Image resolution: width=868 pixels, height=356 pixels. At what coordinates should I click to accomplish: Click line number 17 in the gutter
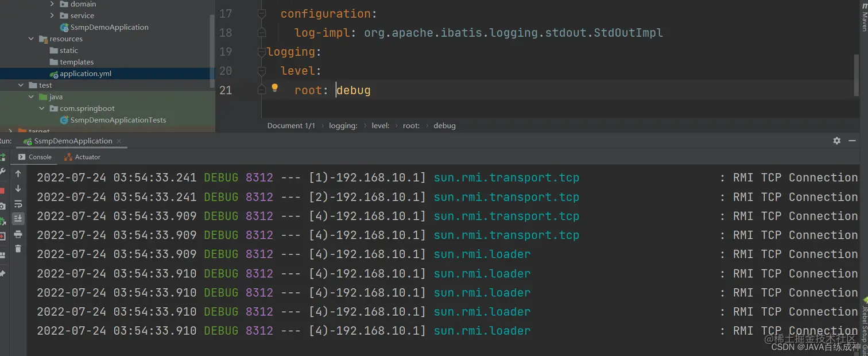[x=226, y=14]
